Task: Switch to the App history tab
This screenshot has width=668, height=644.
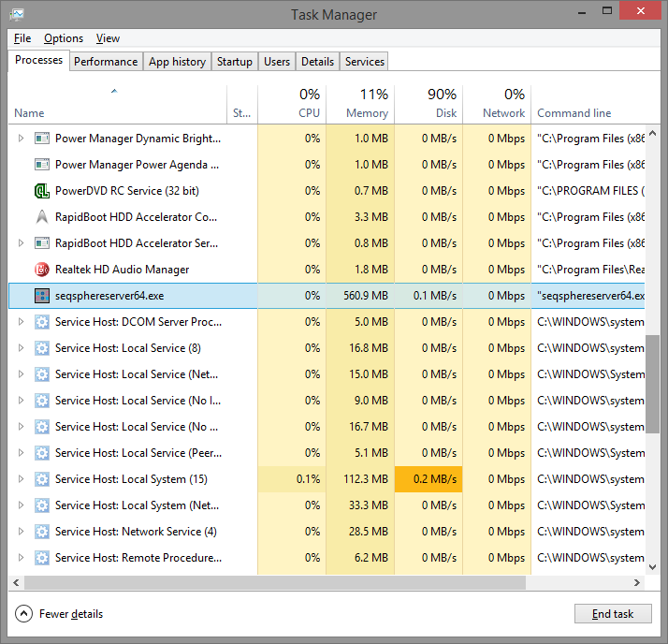Action: pyautogui.click(x=177, y=62)
